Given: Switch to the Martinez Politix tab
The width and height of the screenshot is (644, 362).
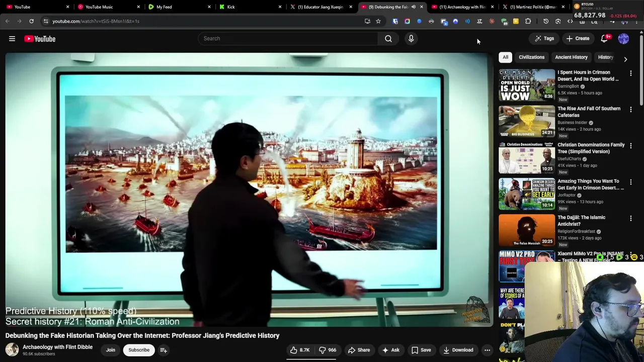Looking at the screenshot, I should (x=533, y=7).
